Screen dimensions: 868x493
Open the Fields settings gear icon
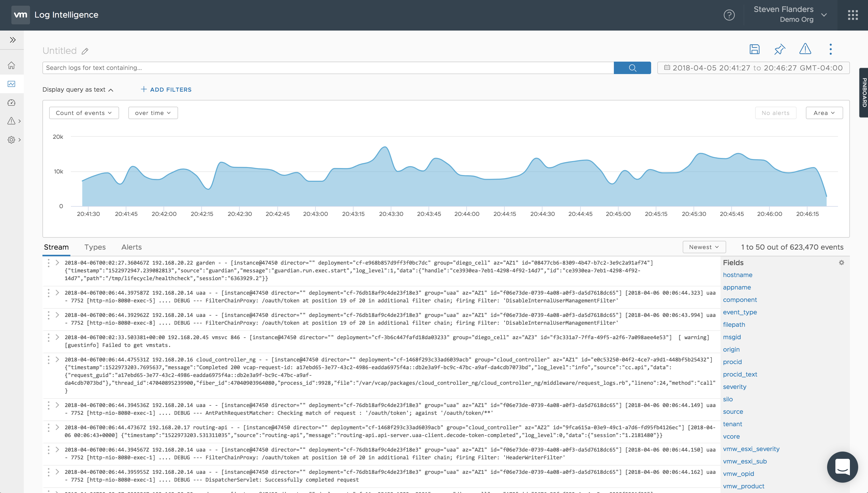click(x=841, y=263)
